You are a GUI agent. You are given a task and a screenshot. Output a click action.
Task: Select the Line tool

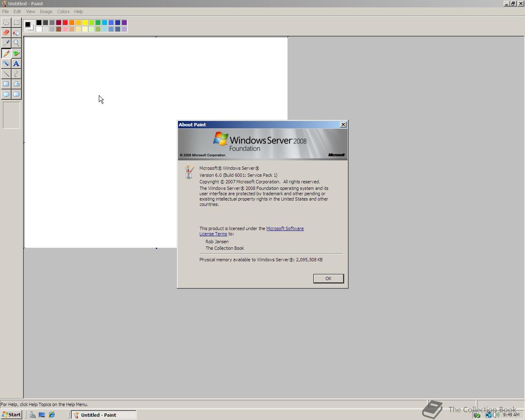[6, 74]
